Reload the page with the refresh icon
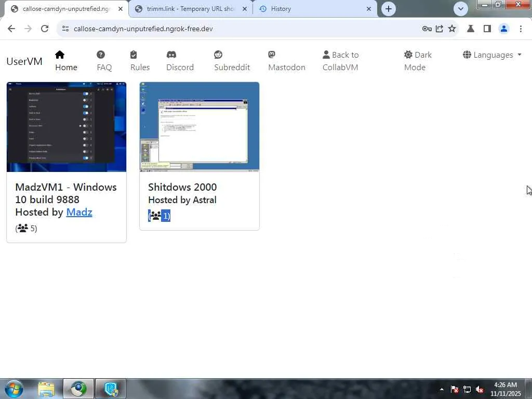This screenshot has width=532, height=399. tap(45, 29)
